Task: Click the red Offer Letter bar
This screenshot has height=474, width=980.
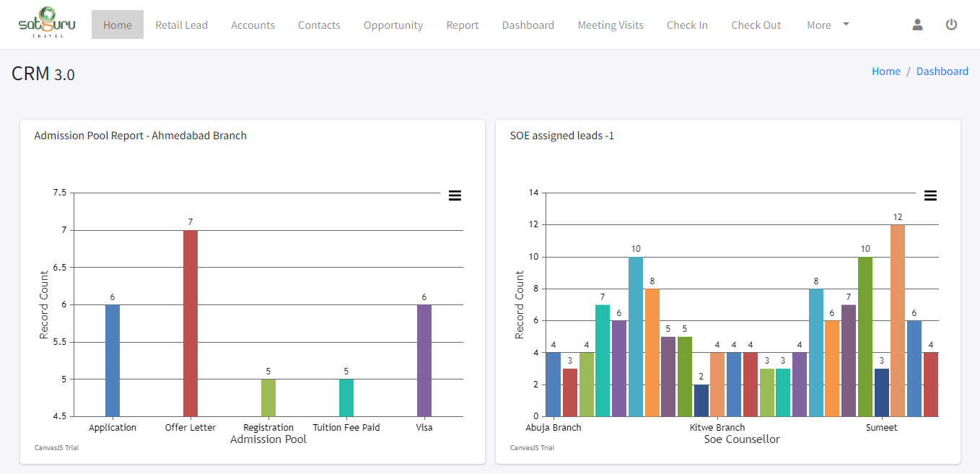Action: tap(191, 323)
